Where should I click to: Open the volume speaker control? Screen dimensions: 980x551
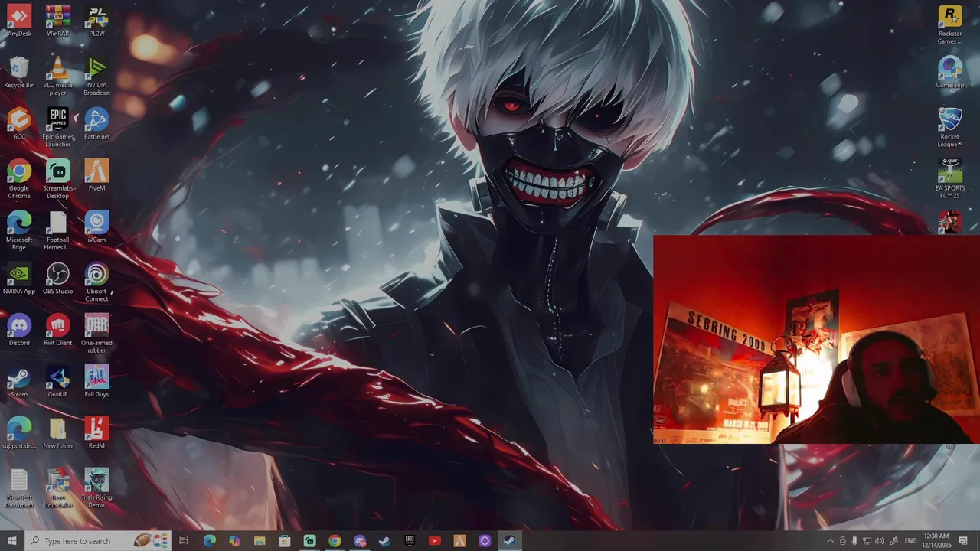(879, 541)
